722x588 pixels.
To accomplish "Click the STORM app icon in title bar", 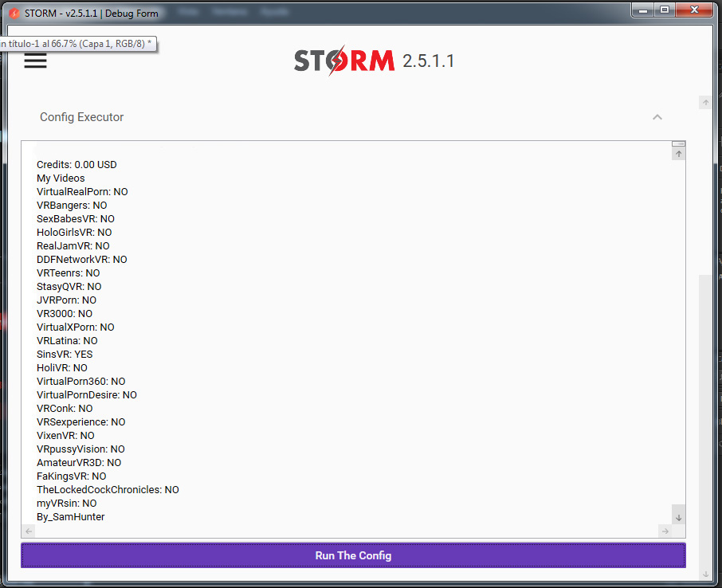I will coord(14,13).
